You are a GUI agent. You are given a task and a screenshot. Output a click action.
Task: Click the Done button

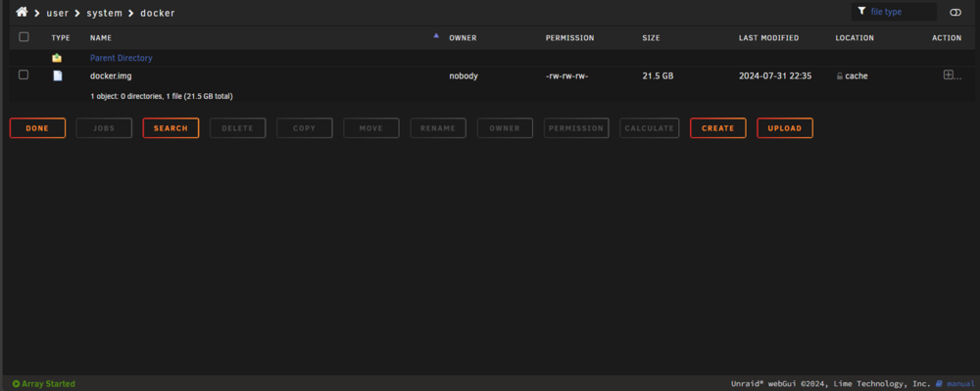click(37, 128)
